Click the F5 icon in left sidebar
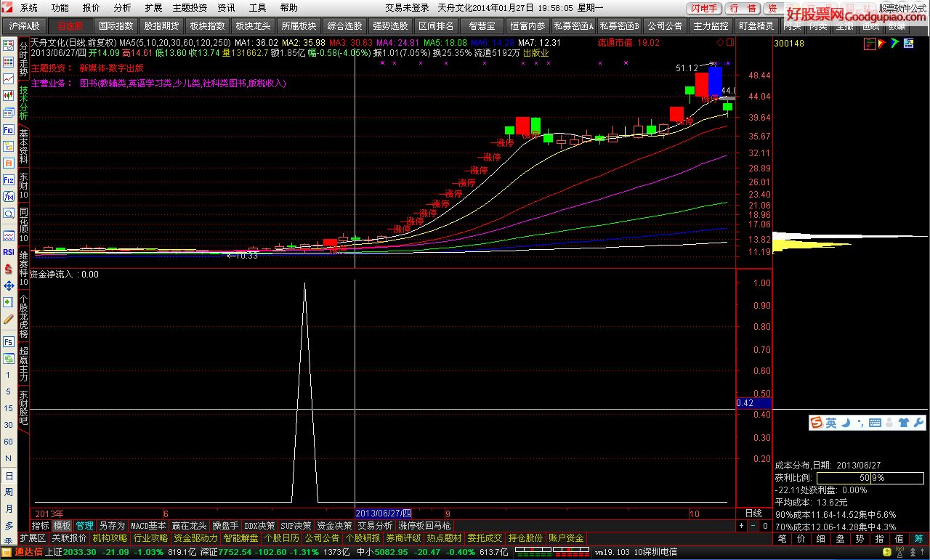 [8, 341]
